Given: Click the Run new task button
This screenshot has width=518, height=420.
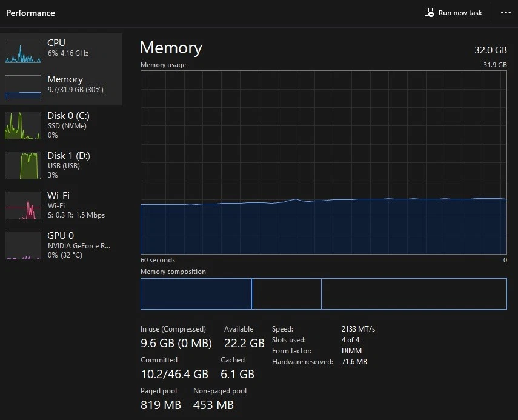Looking at the screenshot, I should pyautogui.click(x=453, y=12).
